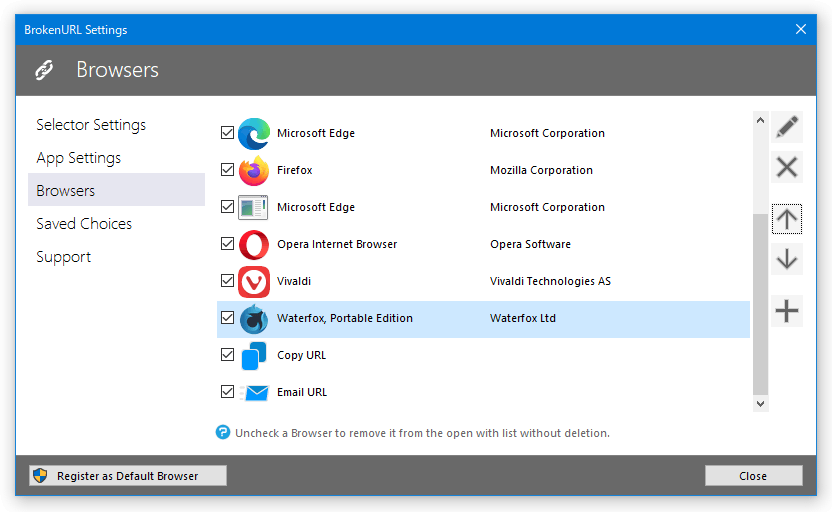Uncheck the first Microsoft Edge checkbox

click(x=227, y=133)
